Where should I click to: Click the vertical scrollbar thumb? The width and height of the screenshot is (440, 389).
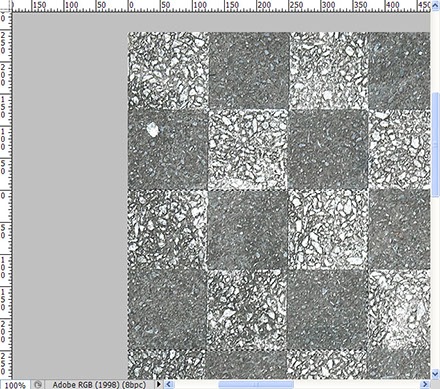436,144
